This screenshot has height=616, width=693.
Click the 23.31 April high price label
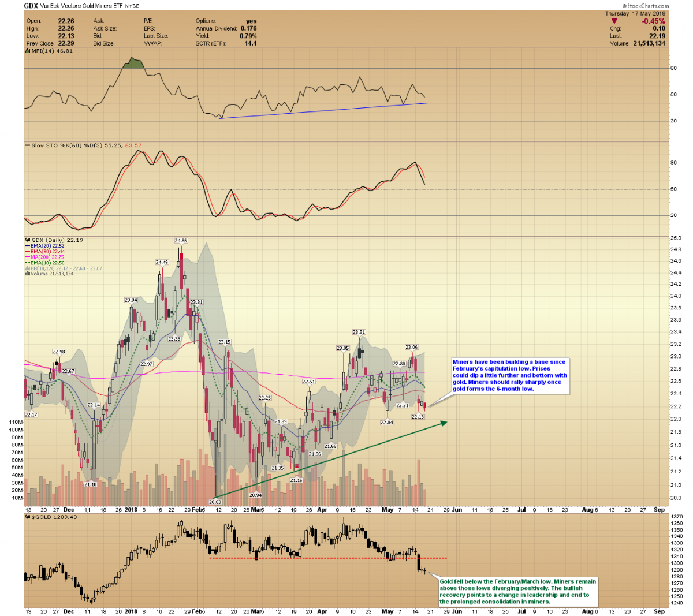359,332
